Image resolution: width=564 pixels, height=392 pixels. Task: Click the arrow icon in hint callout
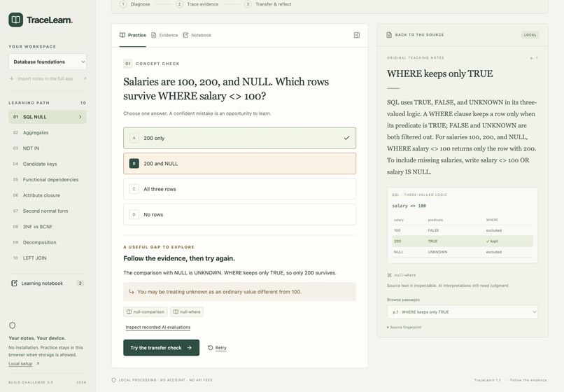[x=132, y=292]
